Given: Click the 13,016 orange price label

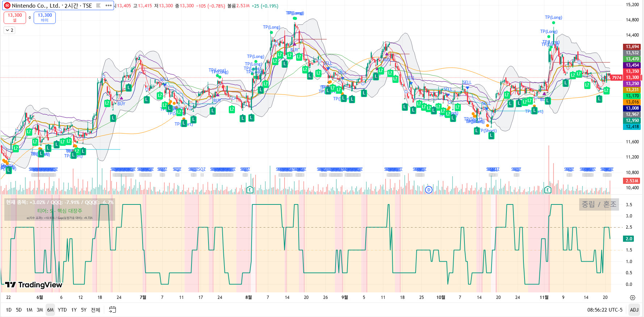Looking at the screenshot, I should (x=632, y=102).
